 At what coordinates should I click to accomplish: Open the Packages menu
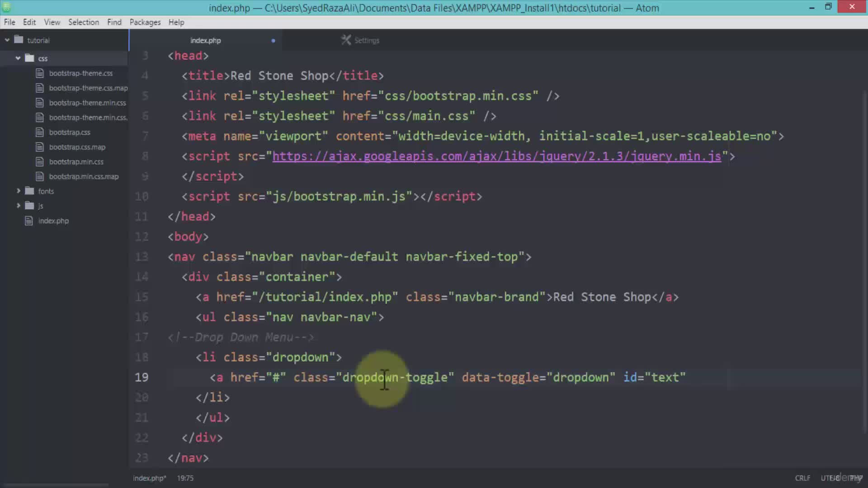coord(145,22)
